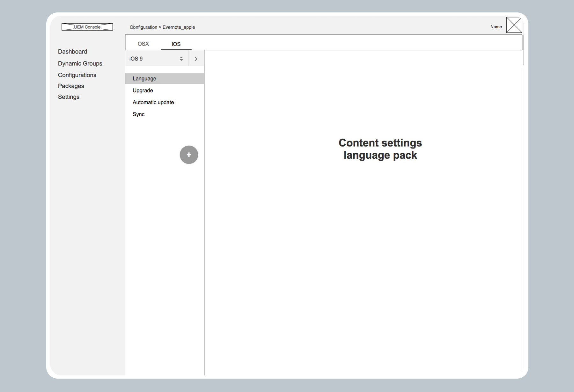The height and width of the screenshot is (392, 574).
Task: Select Configurations in the navigation panel
Action: click(77, 75)
